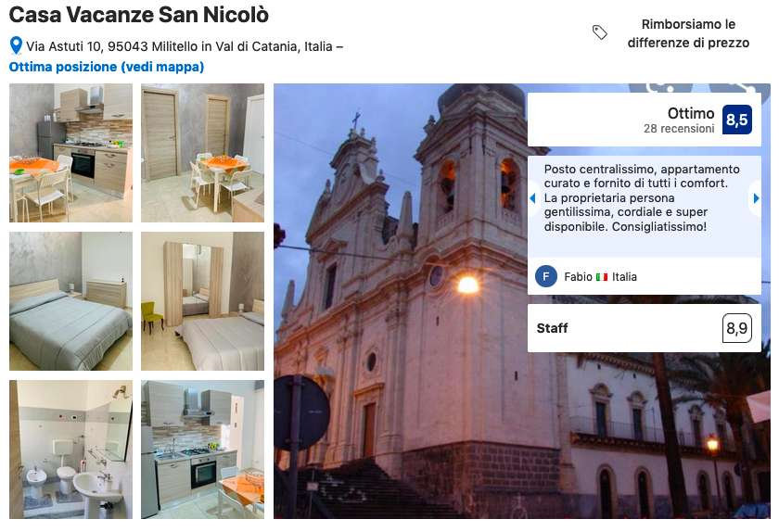Click the price tag icon
The width and height of the screenshot is (779, 532).
tap(600, 32)
